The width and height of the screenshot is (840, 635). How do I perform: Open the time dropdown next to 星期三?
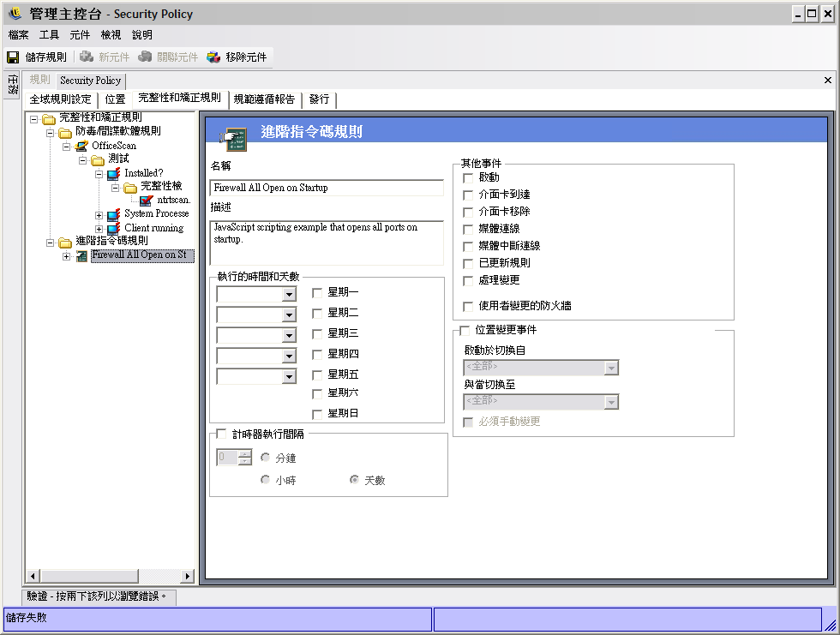[x=289, y=336]
